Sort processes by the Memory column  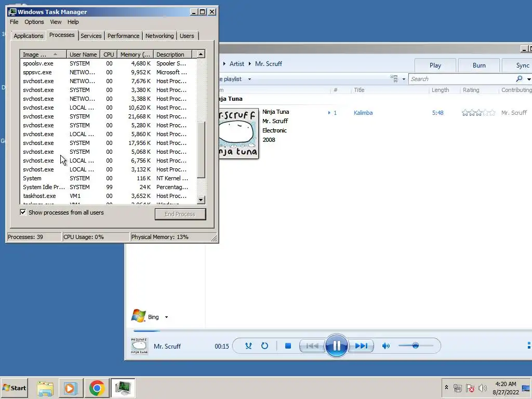pos(135,54)
